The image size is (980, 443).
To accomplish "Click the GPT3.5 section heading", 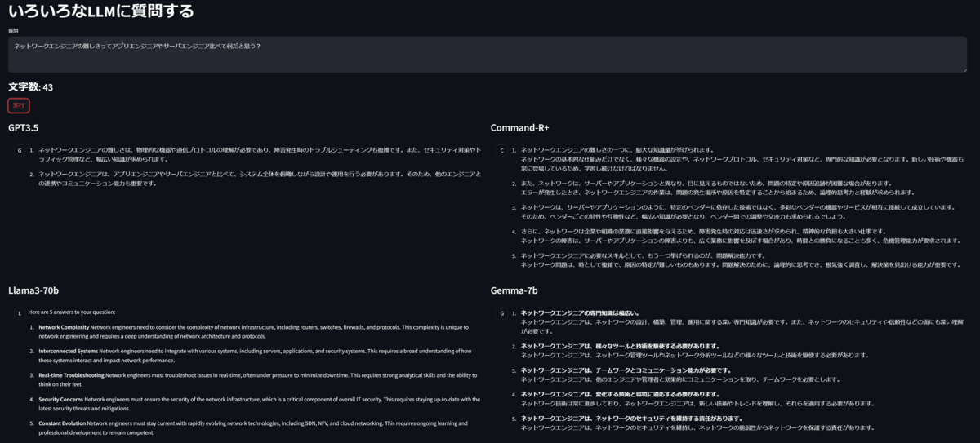I will pyautogui.click(x=24, y=127).
